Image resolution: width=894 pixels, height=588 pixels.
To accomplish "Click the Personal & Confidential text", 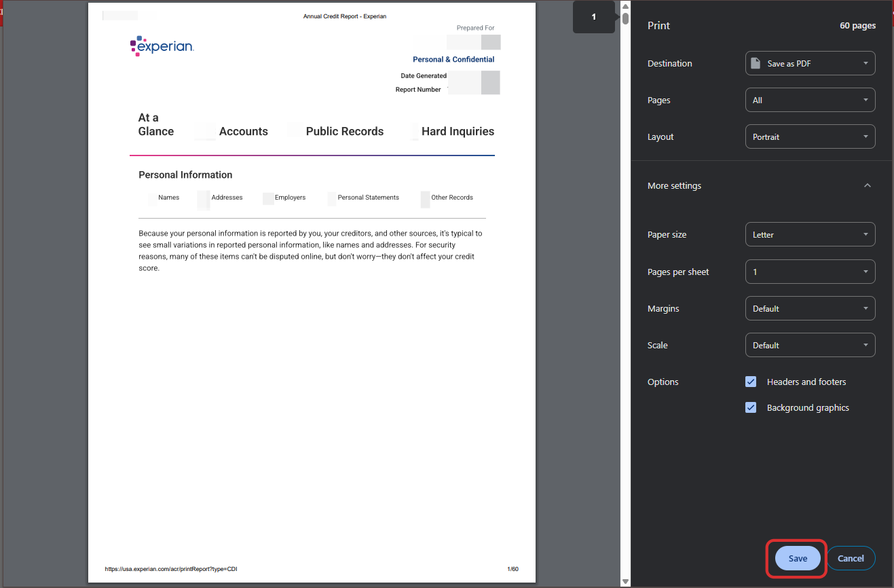I will click(x=453, y=60).
